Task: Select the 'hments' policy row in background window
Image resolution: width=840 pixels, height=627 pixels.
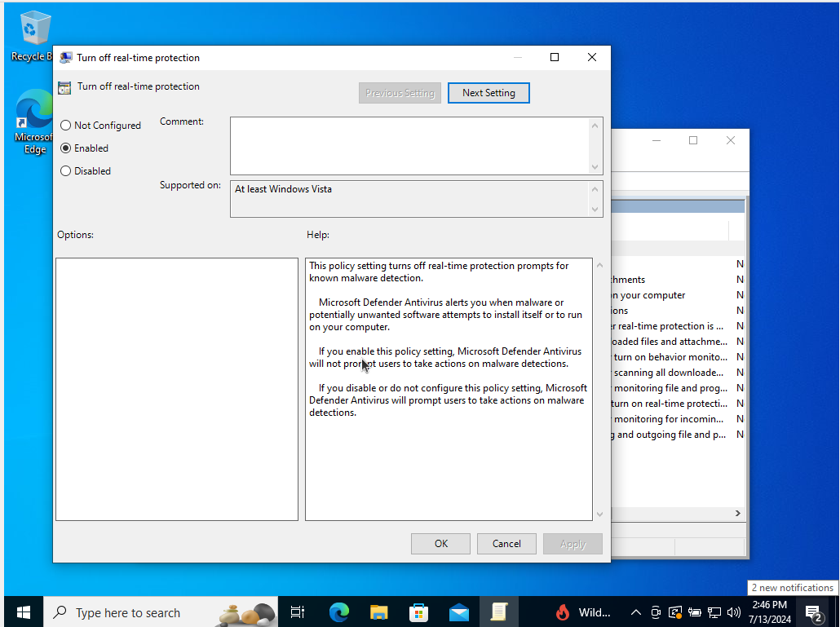Action: [x=678, y=280]
